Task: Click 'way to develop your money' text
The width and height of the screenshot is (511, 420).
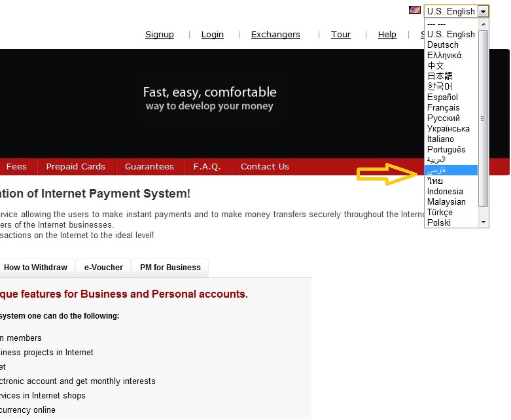Action: tap(209, 106)
